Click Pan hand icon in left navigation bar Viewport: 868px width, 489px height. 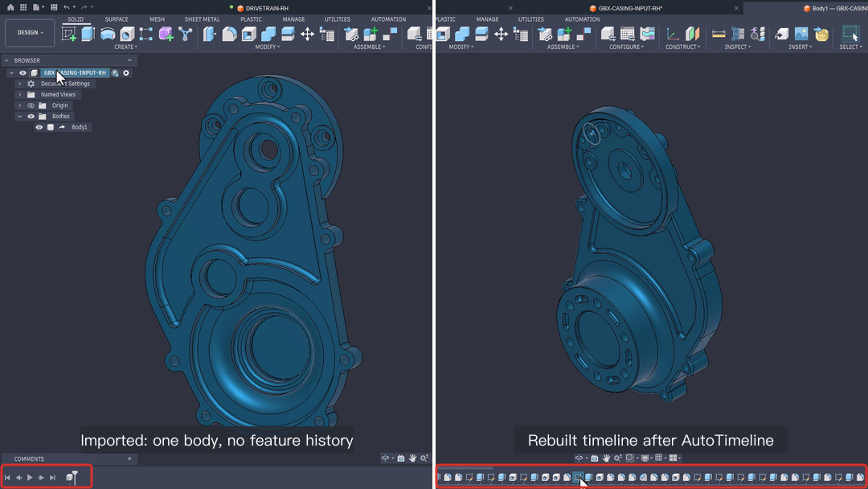[412, 458]
